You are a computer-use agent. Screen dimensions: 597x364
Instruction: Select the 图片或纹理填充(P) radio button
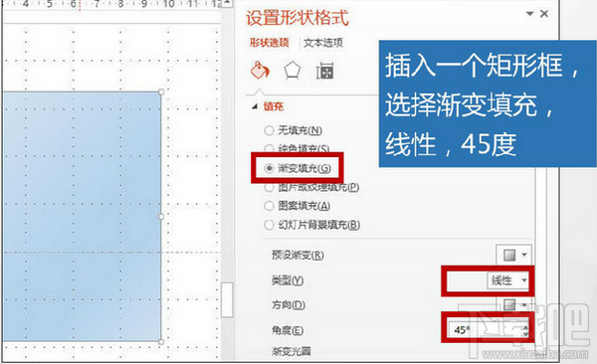click(269, 187)
